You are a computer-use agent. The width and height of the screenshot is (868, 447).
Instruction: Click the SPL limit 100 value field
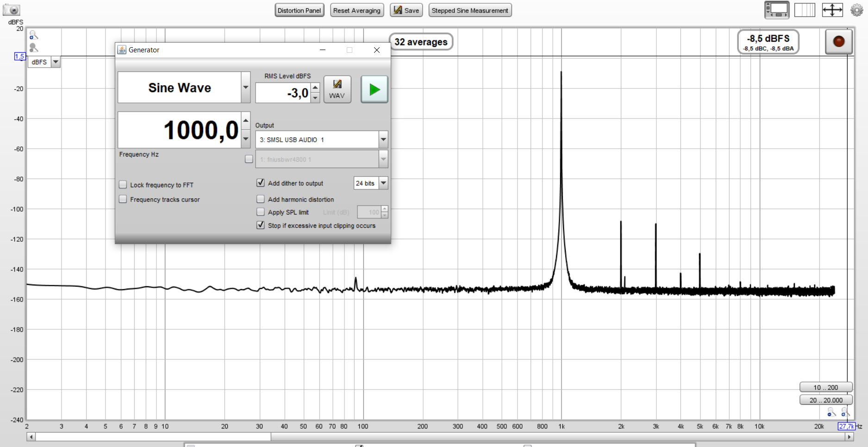[x=369, y=212]
